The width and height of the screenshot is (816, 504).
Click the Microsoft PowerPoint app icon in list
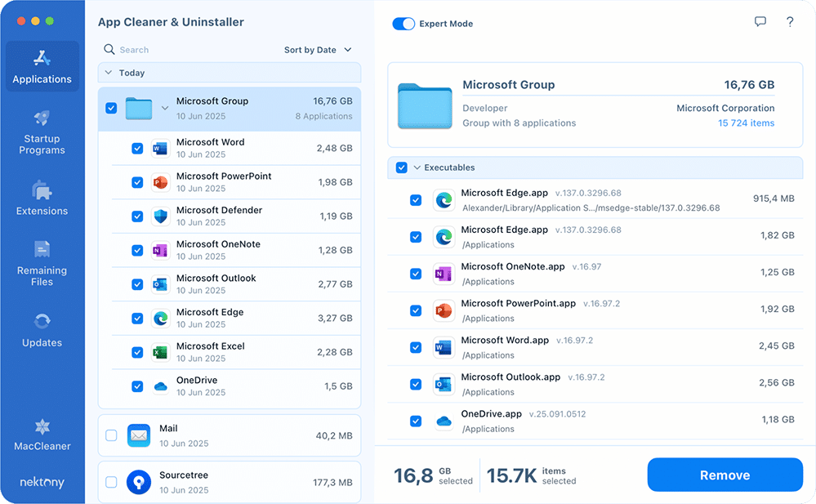pos(160,182)
